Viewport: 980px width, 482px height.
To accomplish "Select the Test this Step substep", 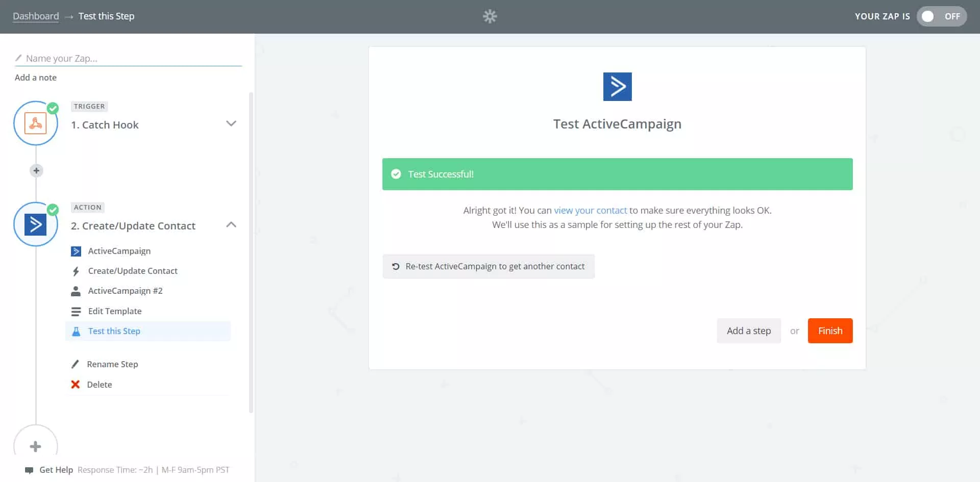I will pyautogui.click(x=148, y=331).
